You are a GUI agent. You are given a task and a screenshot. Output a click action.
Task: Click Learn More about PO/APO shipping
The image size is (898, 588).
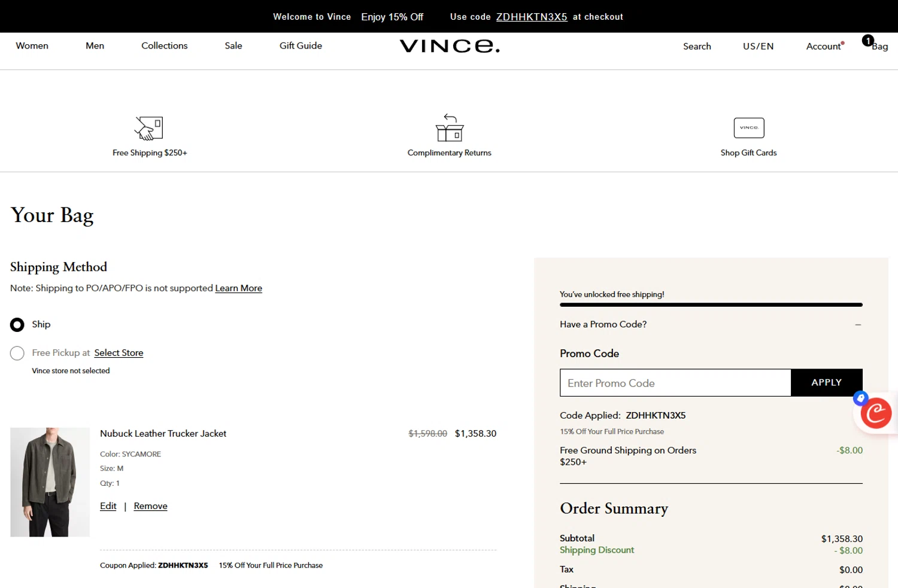pos(238,288)
